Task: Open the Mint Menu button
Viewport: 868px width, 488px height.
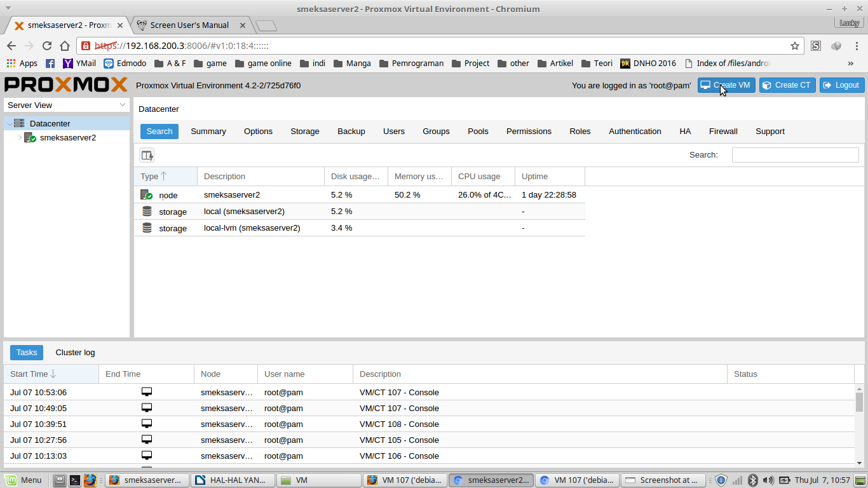Action: click(x=24, y=480)
